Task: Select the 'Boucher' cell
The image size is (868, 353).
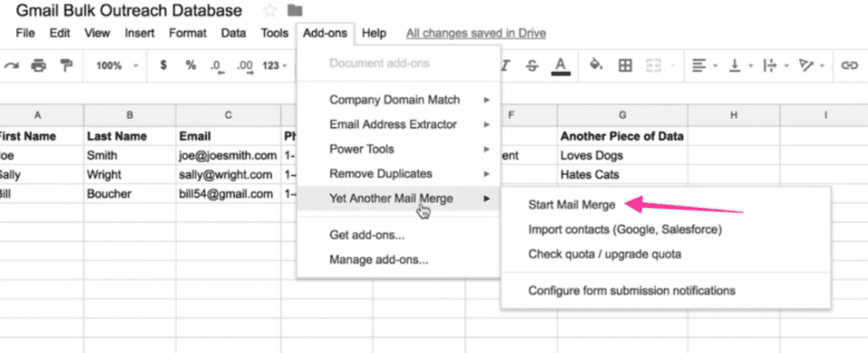Action: (x=130, y=194)
